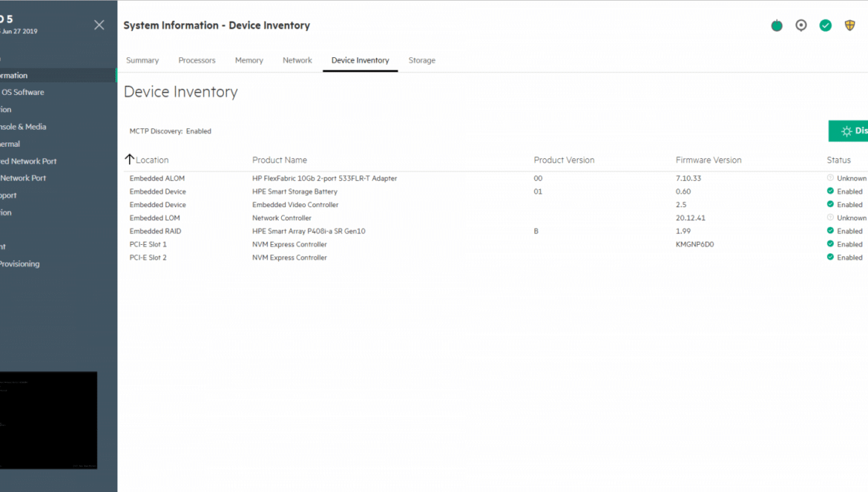Image resolution: width=868 pixels, height=492 pixels.
Task: Click Embedded Video Controller product name
Action: point(295,205)
